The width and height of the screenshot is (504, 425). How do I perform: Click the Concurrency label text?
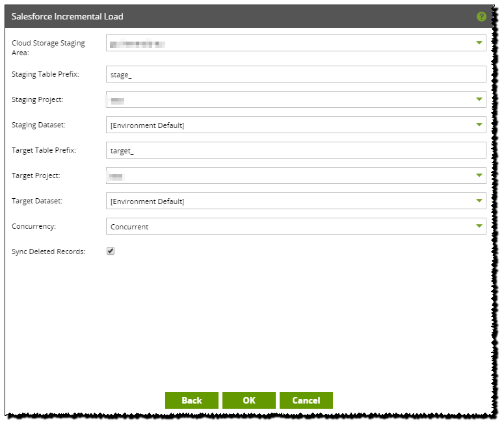click(34, 226)
